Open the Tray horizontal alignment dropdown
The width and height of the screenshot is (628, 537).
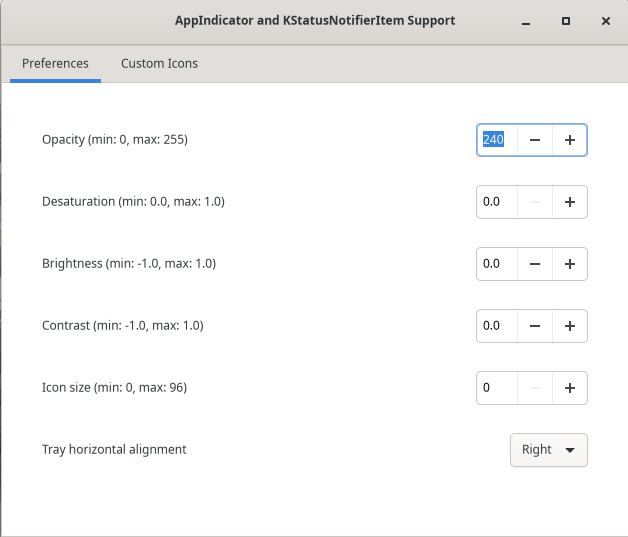click(x=549, y=450)
